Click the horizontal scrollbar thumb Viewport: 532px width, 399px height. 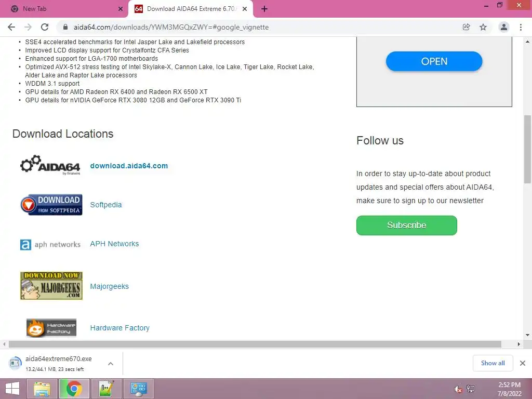click(255, 344)
